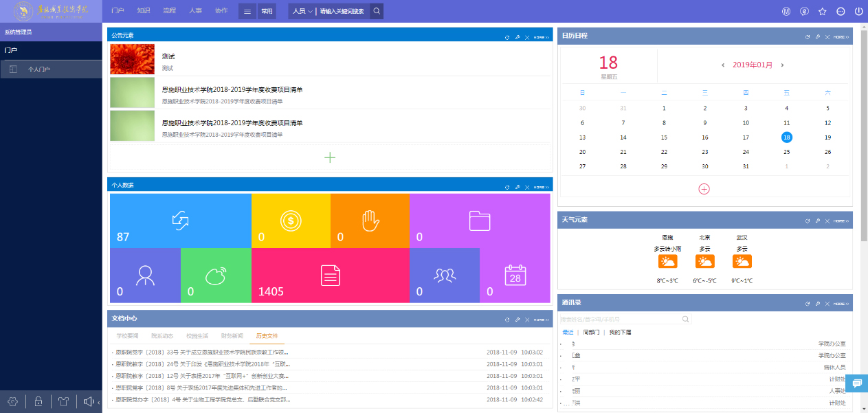The image size is (868, 413).
Task: Click the power logout icon
Action: pyautogui.click(x=858, y=11)
